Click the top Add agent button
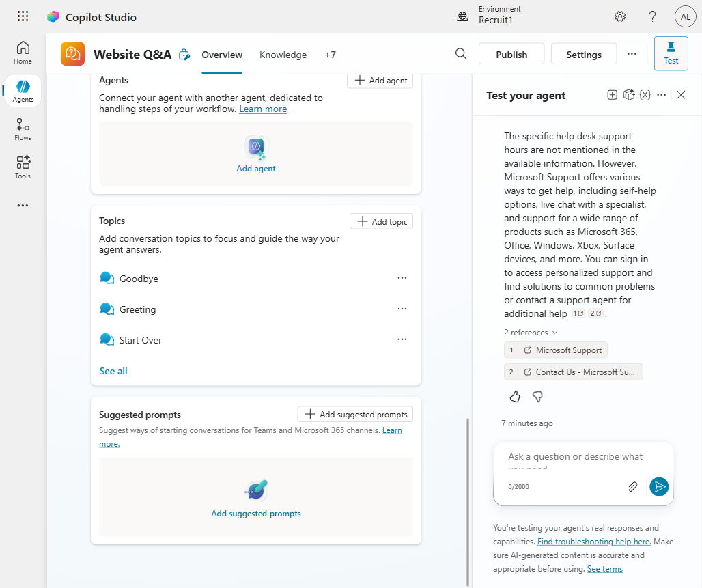 (x=380, y=81)
